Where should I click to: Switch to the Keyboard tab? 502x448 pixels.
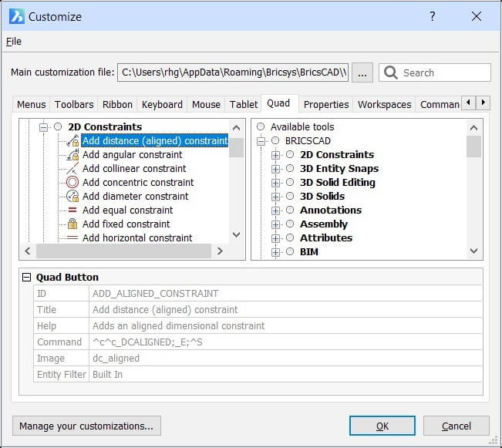point(162,104)
